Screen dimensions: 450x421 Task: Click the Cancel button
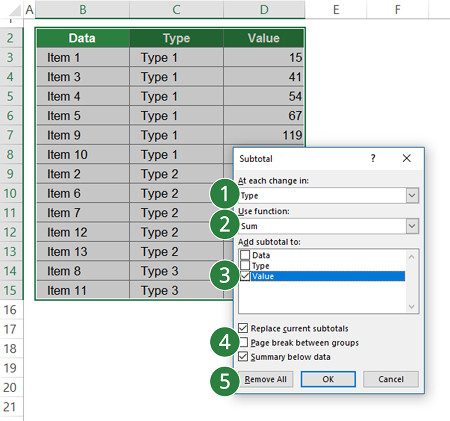tap(391, 379)
